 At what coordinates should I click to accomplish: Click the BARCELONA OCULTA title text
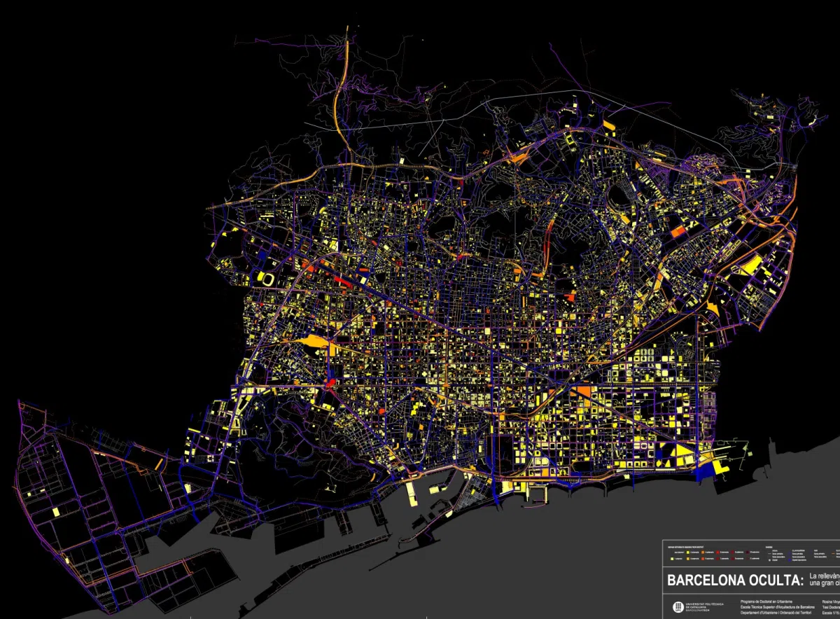click(x=736, y=580)
